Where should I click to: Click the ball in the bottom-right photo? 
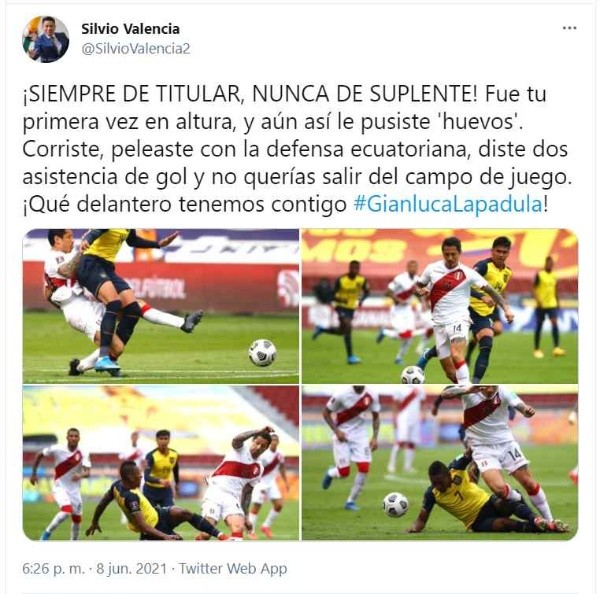[x=395, y=504]
